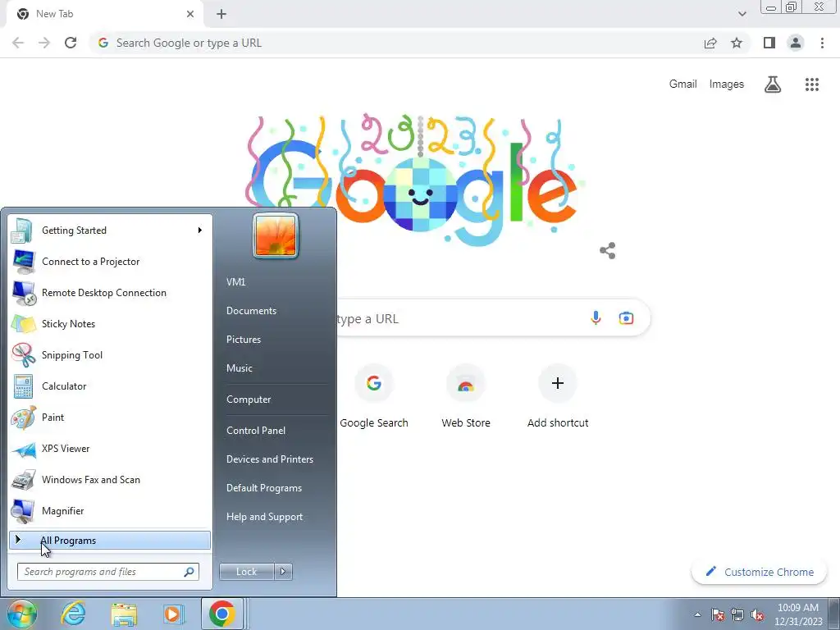Image resolution: width=840 pixels, height=630 pixels.
Task: Open the Web Store shortcut
Action: pos(466,396)
